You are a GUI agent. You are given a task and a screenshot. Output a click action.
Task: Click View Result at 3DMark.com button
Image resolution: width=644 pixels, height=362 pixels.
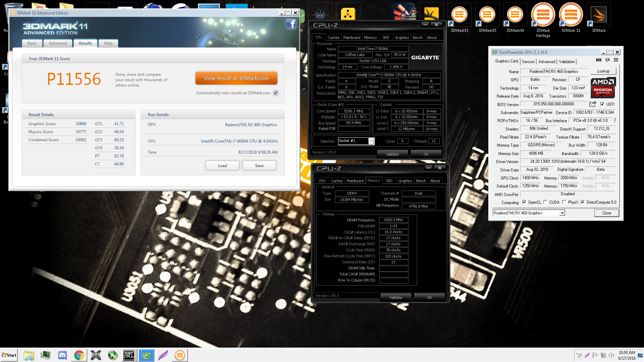(x=236, y=78)
